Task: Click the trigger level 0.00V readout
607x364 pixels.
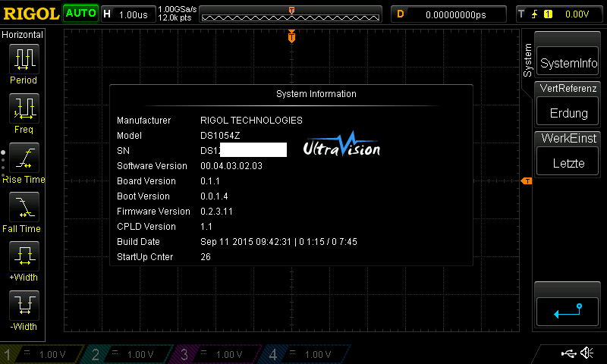Action: point(577,14)
